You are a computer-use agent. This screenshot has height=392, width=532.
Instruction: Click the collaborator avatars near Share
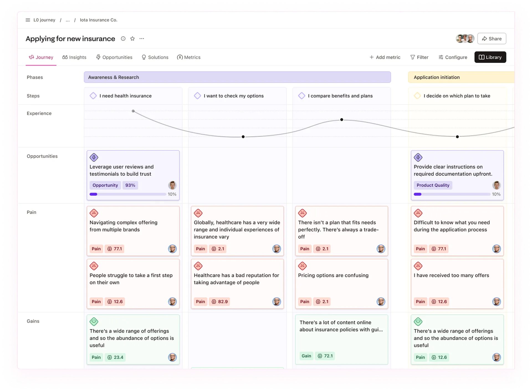(x=465, y=39)
